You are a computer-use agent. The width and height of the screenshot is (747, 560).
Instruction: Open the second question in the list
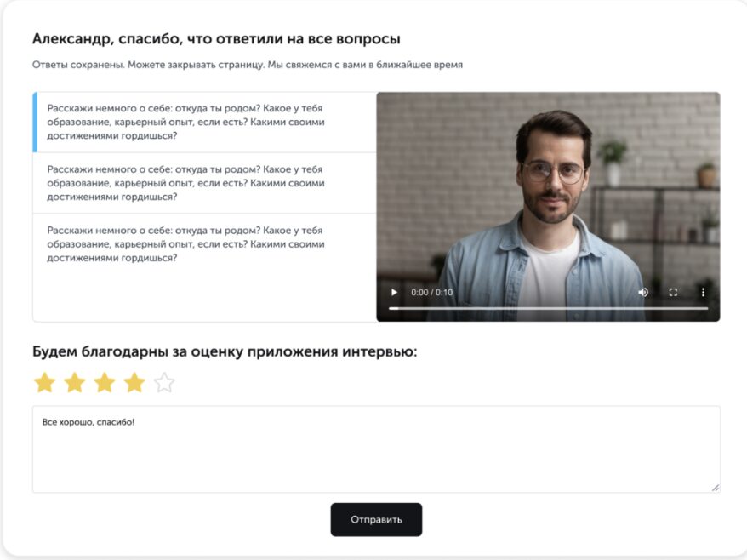[205, 183]
